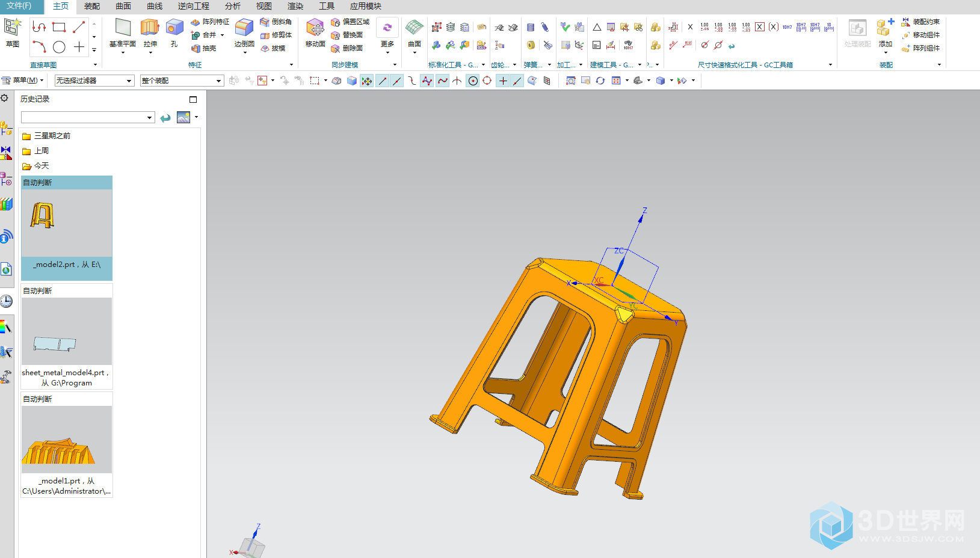Toggle the snap to control point option
The height and width of the screenshot is (558, 980).
point(411,81)
